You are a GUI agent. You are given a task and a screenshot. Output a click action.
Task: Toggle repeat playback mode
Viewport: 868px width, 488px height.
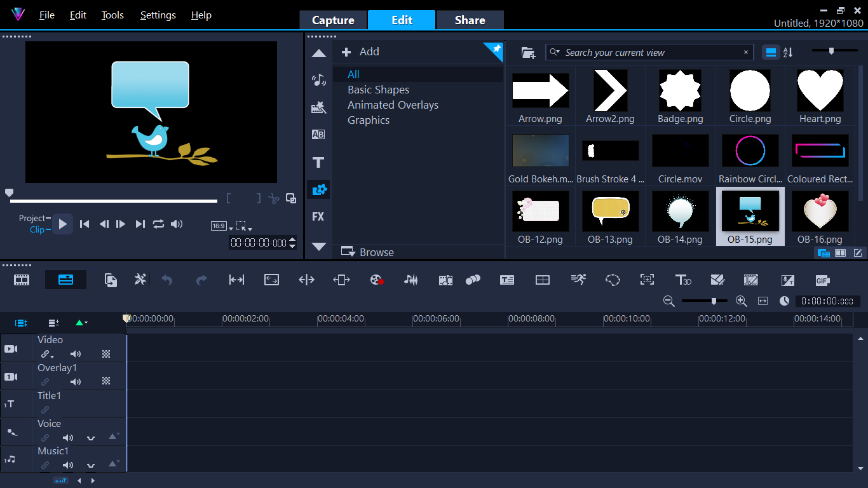pos(158,224)
